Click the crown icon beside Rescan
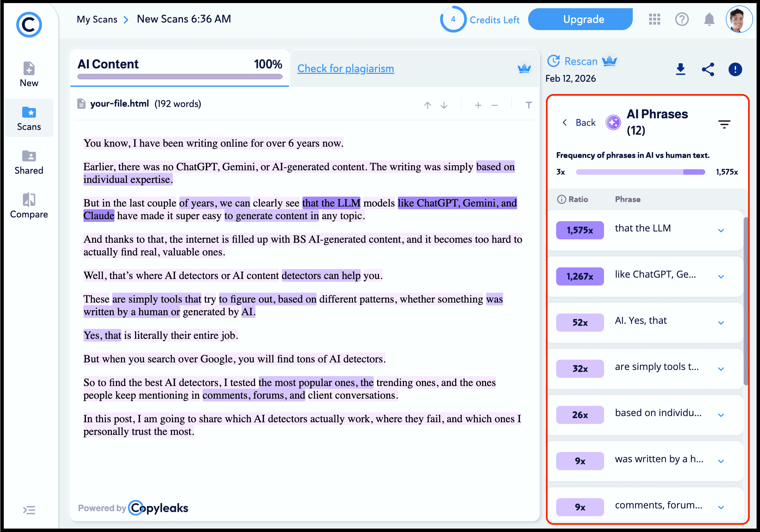The width and height of the screenshot is (760, 532). [610, 61]
